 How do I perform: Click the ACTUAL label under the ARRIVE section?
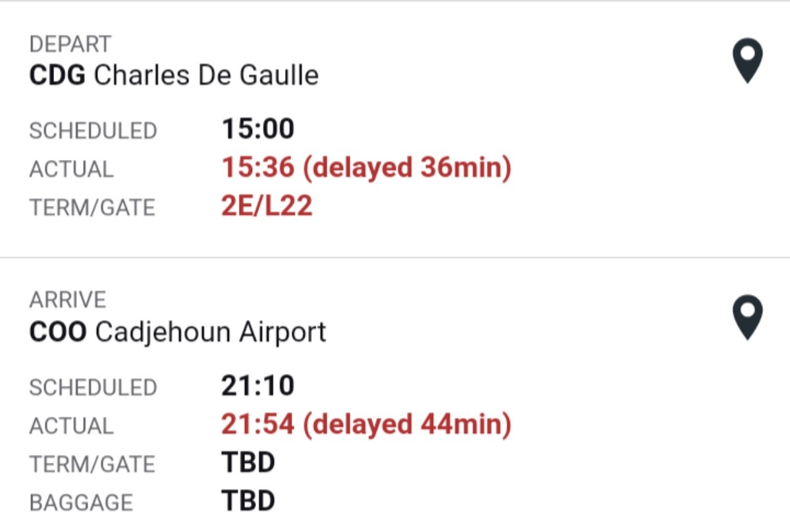71,426
